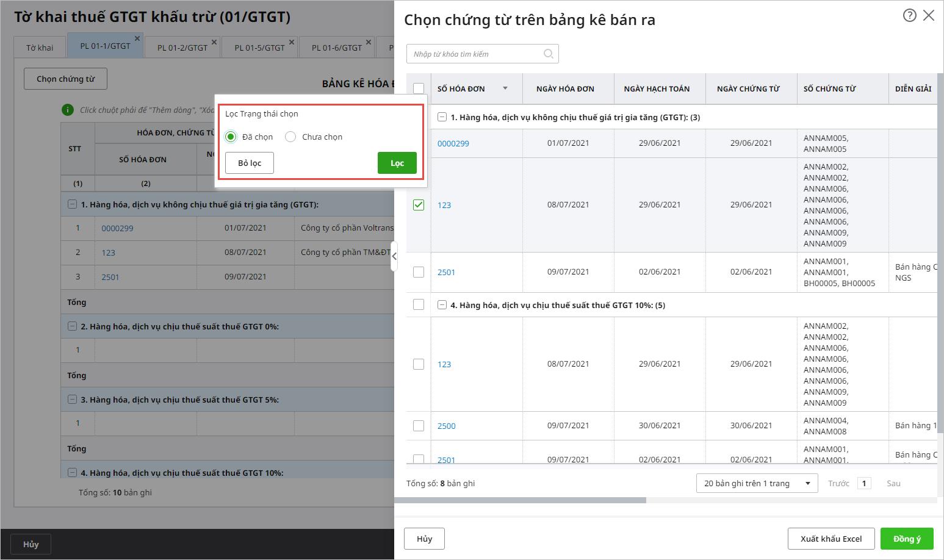Image resolution: width=944 pixels, height=560 pixels.
Task: Open the PL 01-6/GTGT tab
Action: (x=336, y=48)
